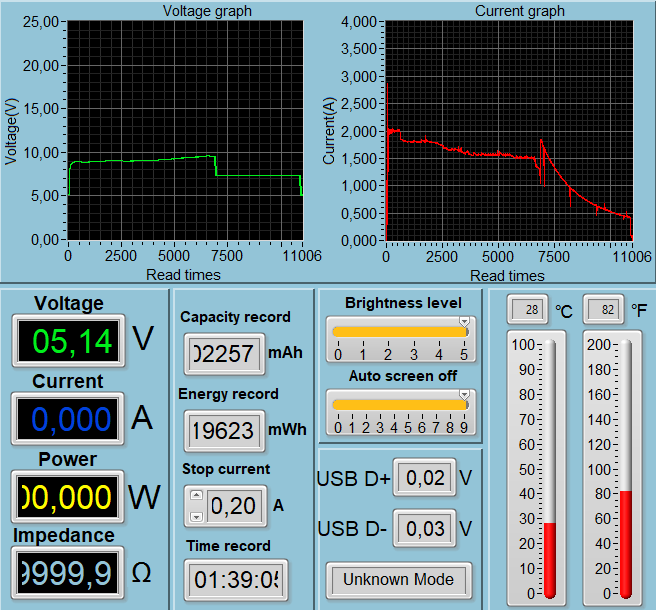
Task: Click the Capacity record mAh field
Action: 225,354
